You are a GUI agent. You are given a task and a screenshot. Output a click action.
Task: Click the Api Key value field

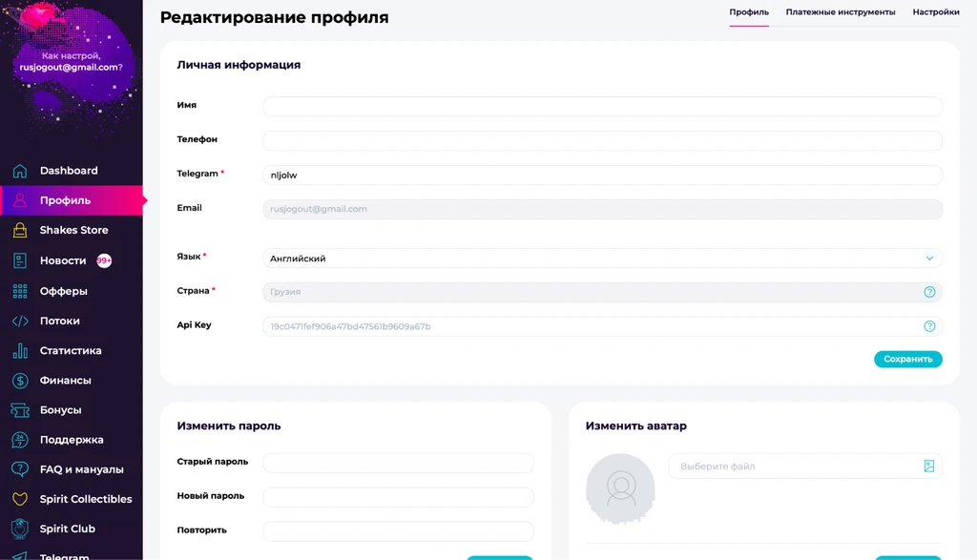[602, 325]
